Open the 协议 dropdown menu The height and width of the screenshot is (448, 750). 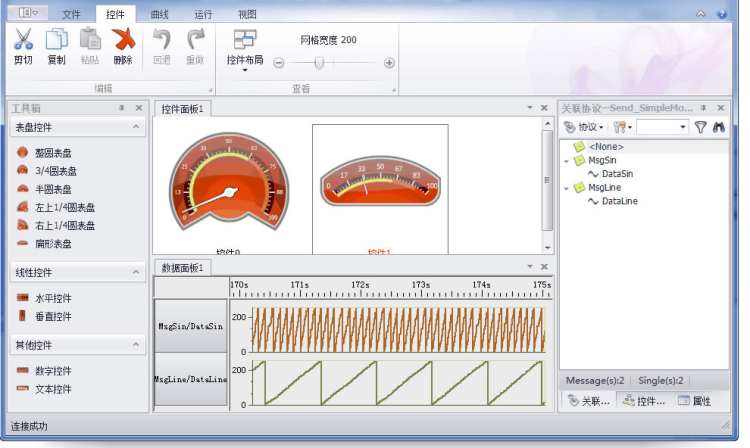pyautogui.click(x=584, y=127)
